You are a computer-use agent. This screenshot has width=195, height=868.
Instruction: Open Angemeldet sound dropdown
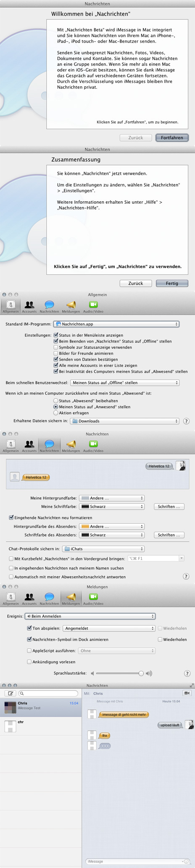tap(109, 628)
